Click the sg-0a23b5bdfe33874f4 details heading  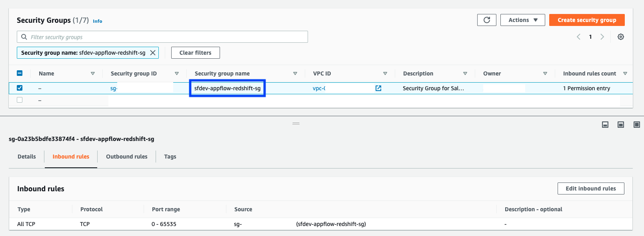coord(82,139)
